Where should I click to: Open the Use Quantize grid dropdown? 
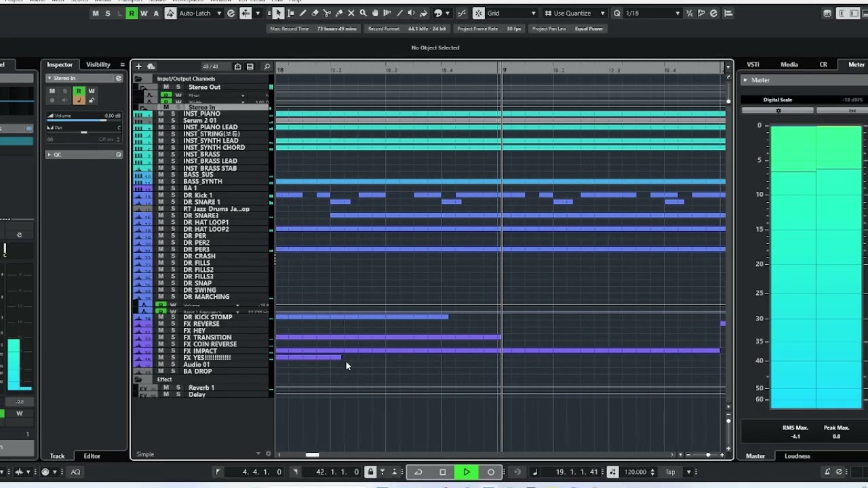coord(575,13)
